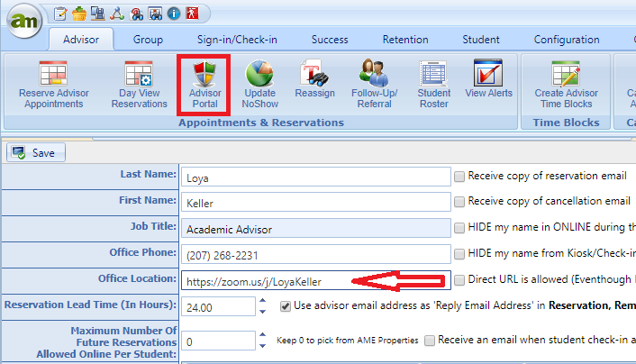
Task: Open the Student Roster
Action: (x=433, y=85)
